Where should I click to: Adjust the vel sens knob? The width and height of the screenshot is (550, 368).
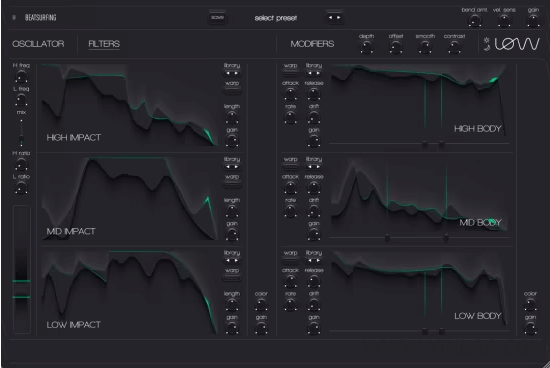504,21
